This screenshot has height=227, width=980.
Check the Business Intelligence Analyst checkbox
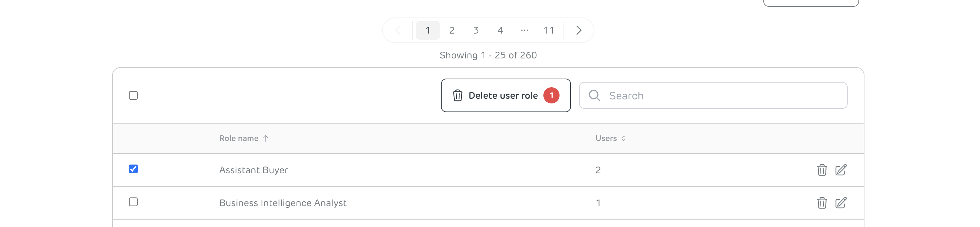(x=133, y=202)
